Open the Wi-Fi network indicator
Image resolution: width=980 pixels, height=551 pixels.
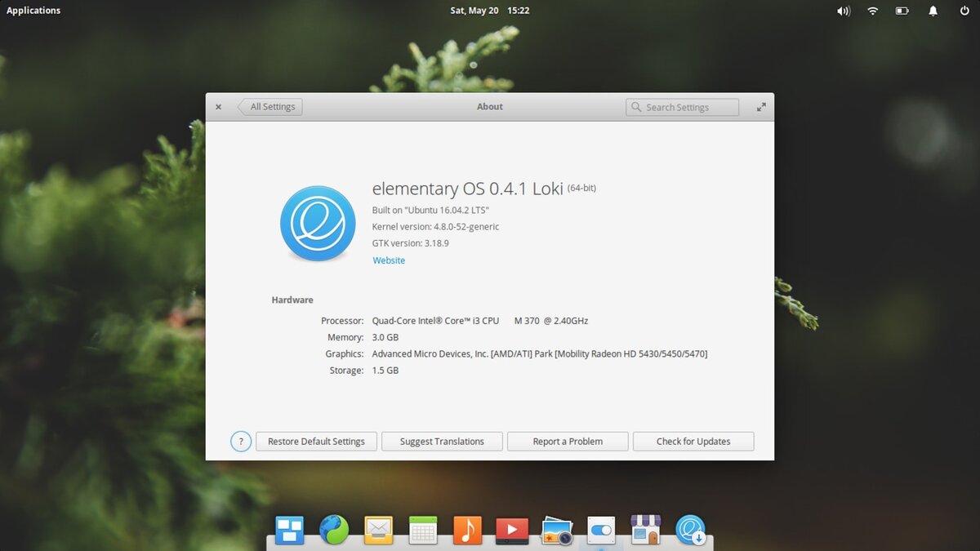coord(873,11)
